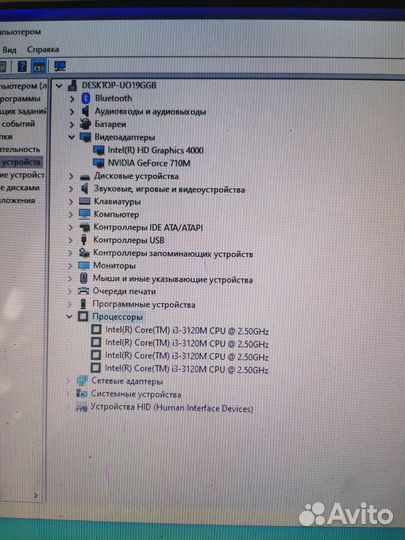This screenshot has height=540, width=405.
Task: Select the highlighted устройств item in left pane
Action: 21,162
